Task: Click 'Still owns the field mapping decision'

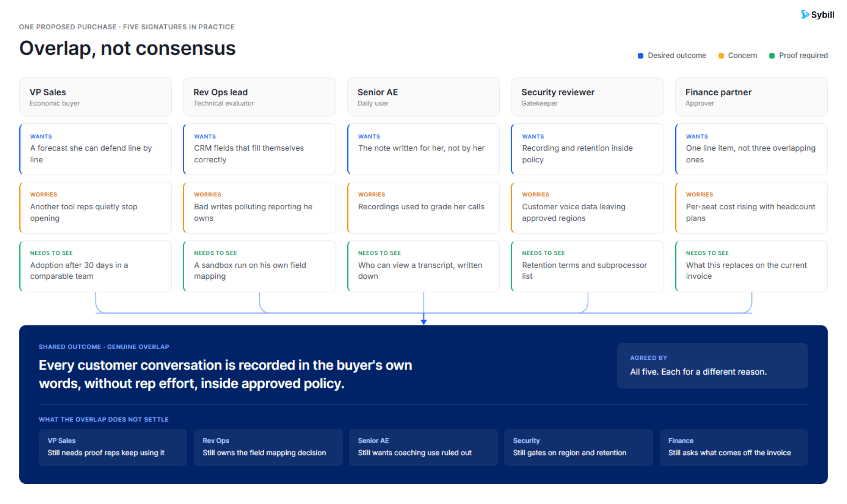Action: (264, 453)
